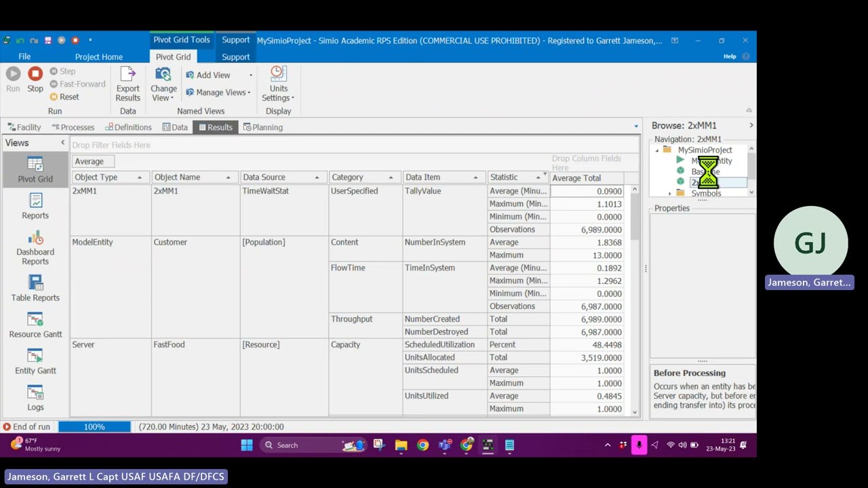Open quick access toolbar customize arrow

point(90,40)
